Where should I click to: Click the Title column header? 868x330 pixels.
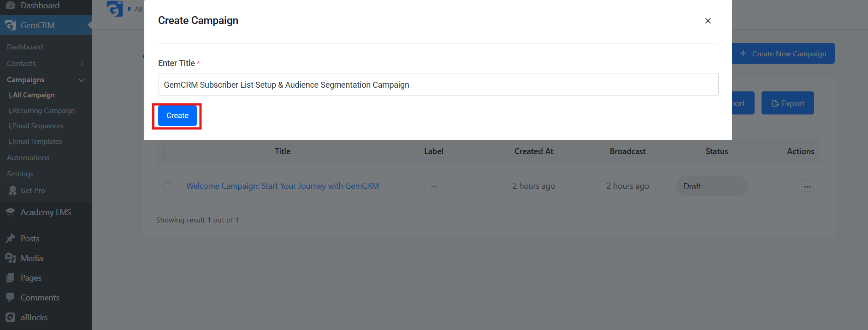click(x=283, y=151)
